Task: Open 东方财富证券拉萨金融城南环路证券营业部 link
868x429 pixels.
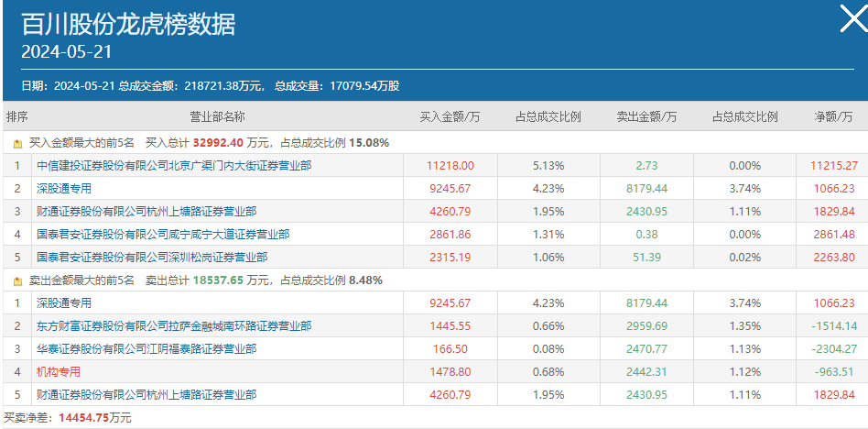Action: pos(174,326)
